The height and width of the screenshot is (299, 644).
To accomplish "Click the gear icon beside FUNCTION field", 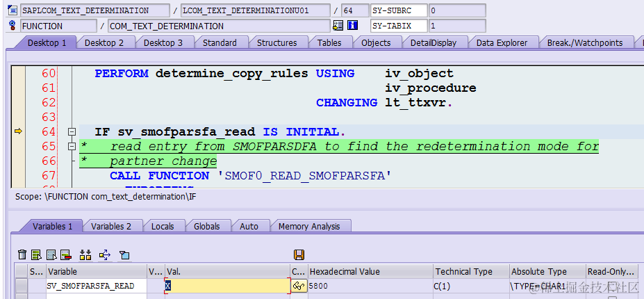I will (x=13, y=26).
